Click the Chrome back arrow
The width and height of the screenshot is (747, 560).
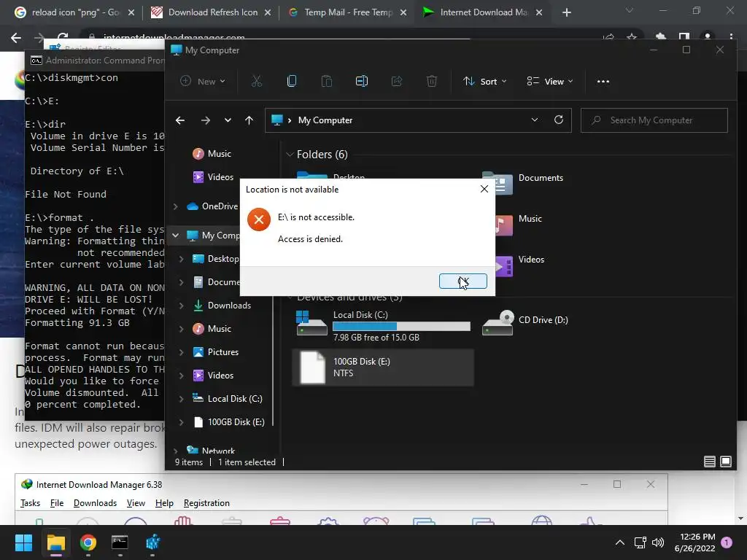click(x=16, y=38)
